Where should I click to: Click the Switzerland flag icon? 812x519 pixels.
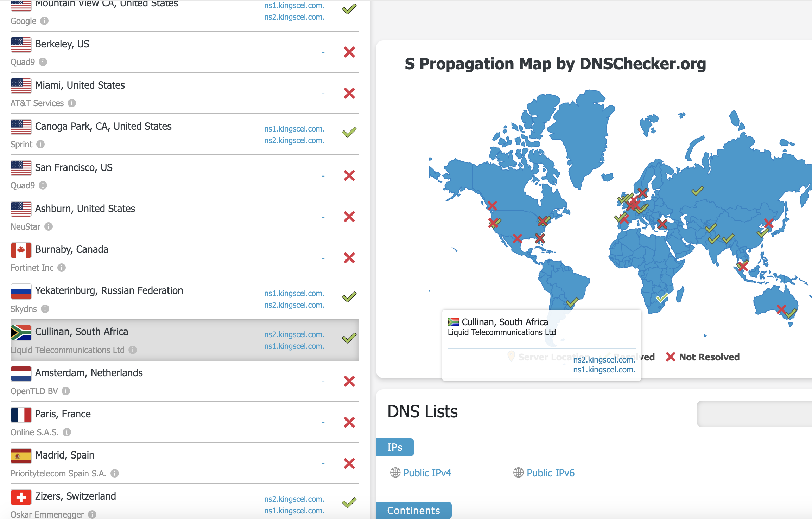point(21,497)
